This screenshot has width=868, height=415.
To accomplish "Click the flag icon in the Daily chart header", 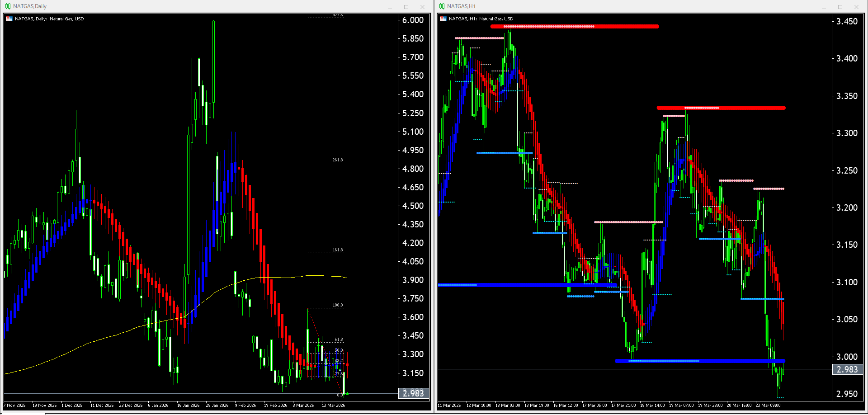I will click(x=9, y=19).
